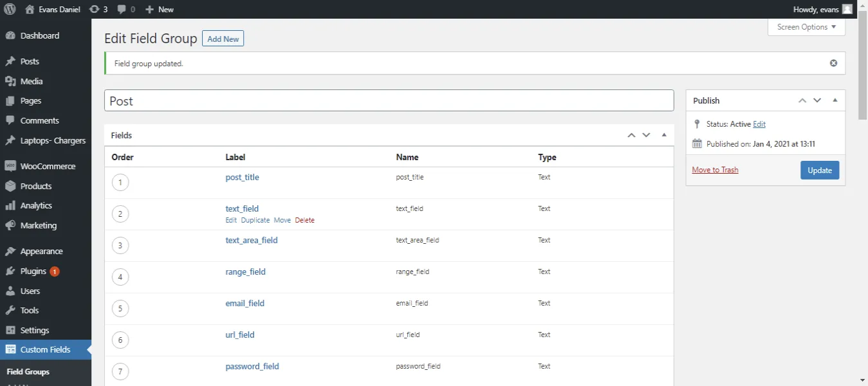The image size is (868, 386).
Task: Expand the Screen Options dropdown
Action: [806, 27]
